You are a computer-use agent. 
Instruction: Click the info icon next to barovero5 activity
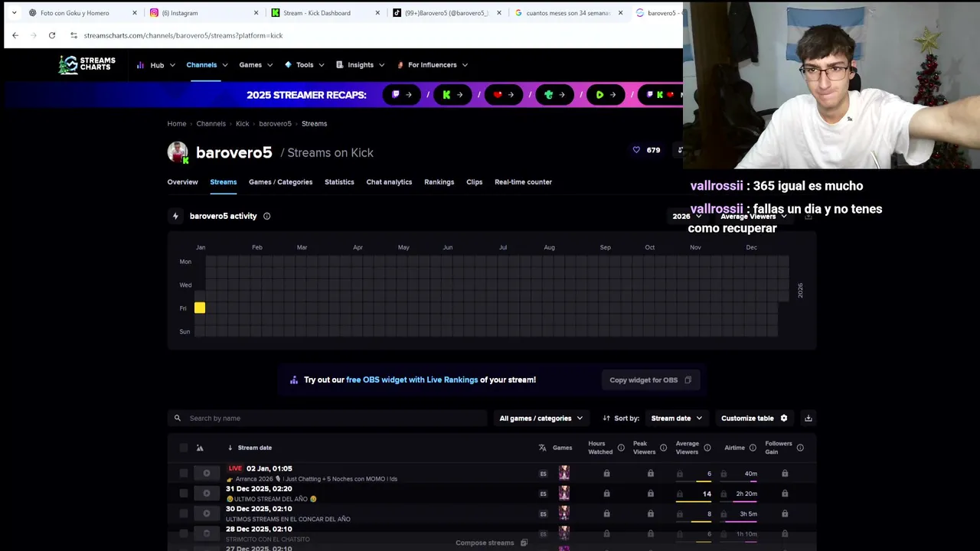[x=266, y=216]
